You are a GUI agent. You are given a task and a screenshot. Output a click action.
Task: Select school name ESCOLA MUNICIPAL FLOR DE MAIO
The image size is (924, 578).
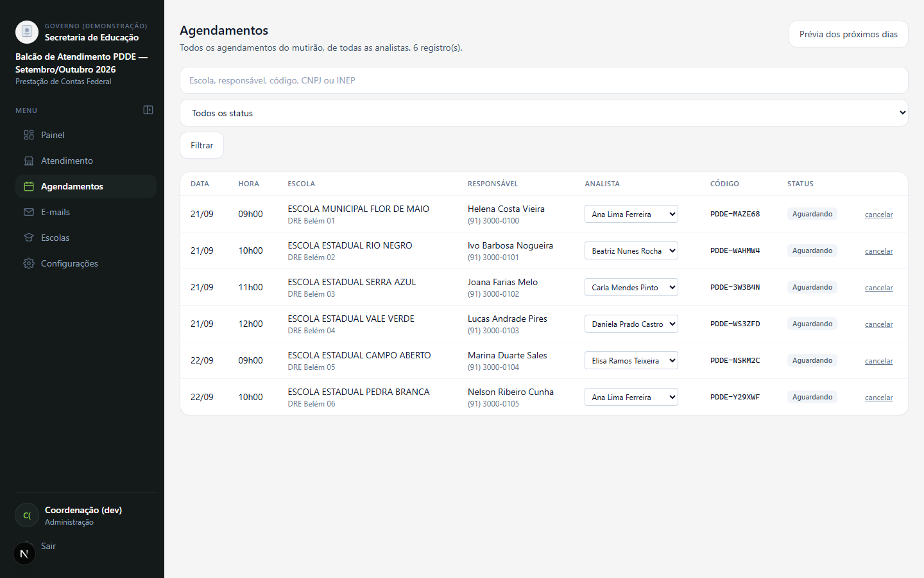[x=358, y=209]
